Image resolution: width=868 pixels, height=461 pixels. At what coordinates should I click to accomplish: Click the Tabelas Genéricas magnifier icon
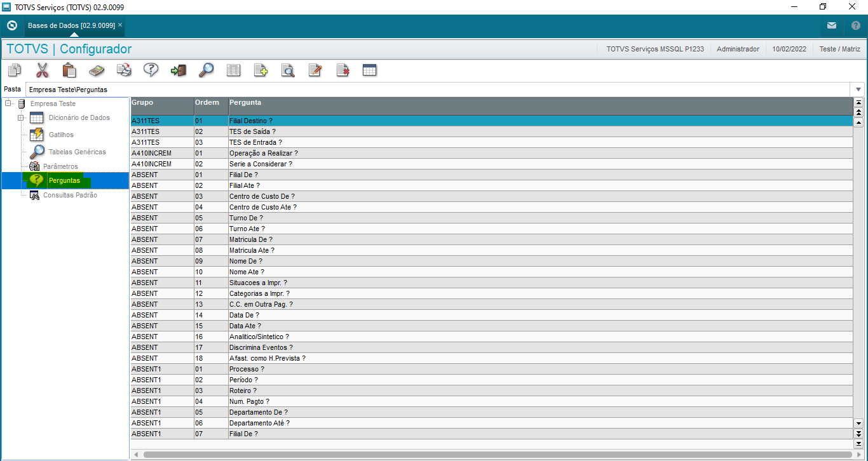37,152
